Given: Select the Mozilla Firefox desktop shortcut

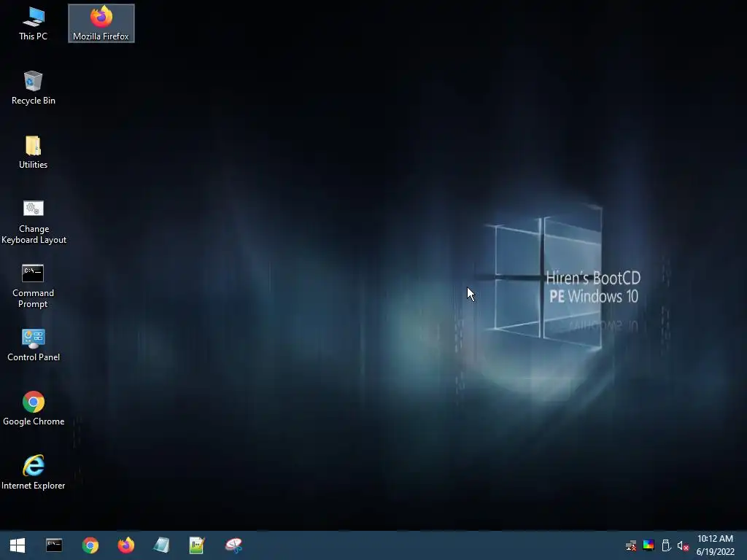Looking at the screenshot, I should point(101,24).
